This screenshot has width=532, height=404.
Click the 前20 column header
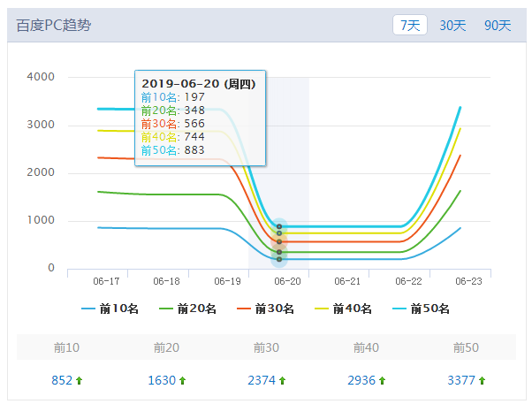(166, 347)
